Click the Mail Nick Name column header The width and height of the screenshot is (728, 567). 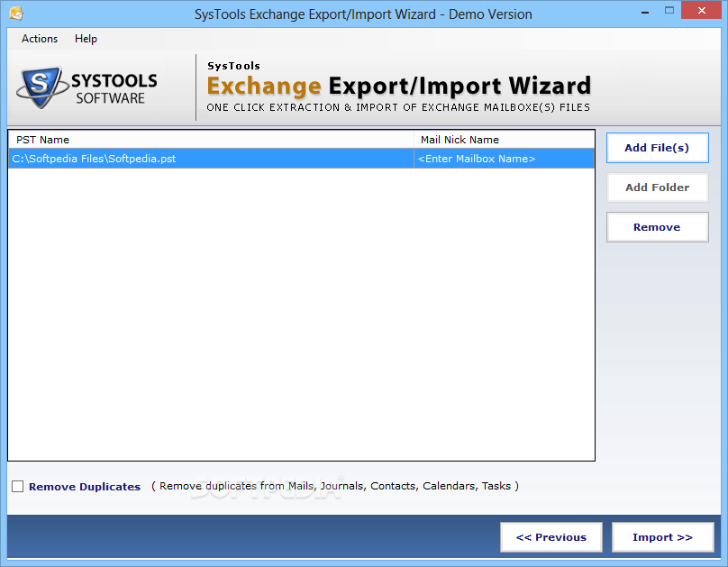504,140
